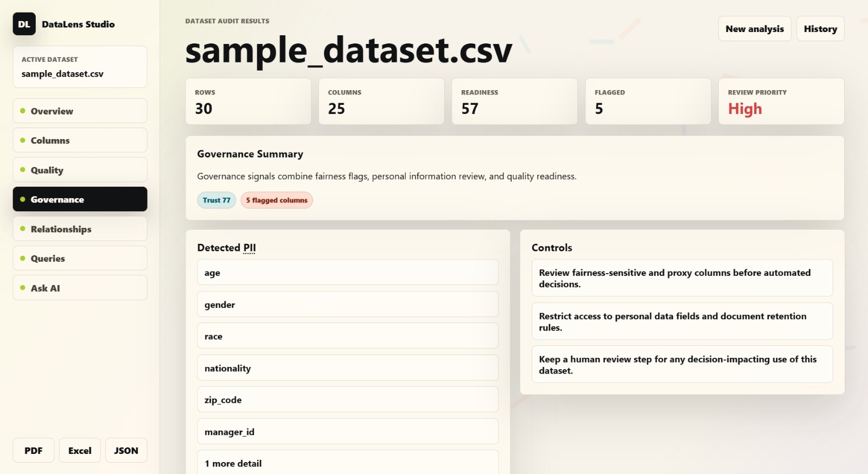The height and width of the screenshot is (474, 868).
Task: Click the PII abbreviation in Detected PII
Action: [249, 248]
